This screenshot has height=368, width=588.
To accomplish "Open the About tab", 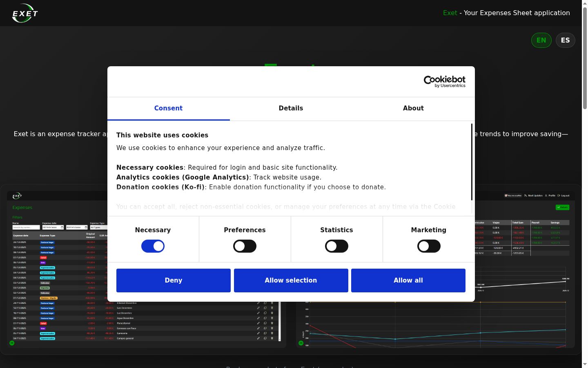I will (413, 108).
